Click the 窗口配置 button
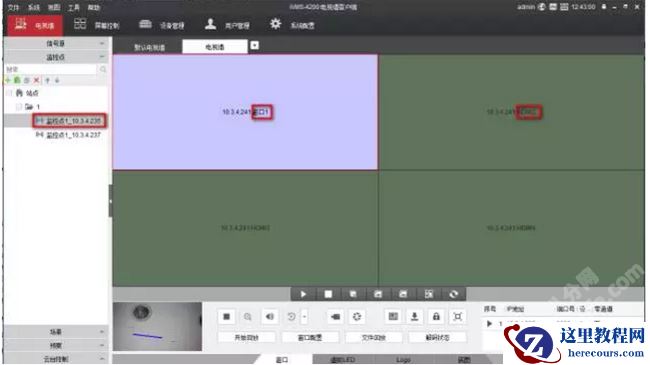 (x=310, y=338)
